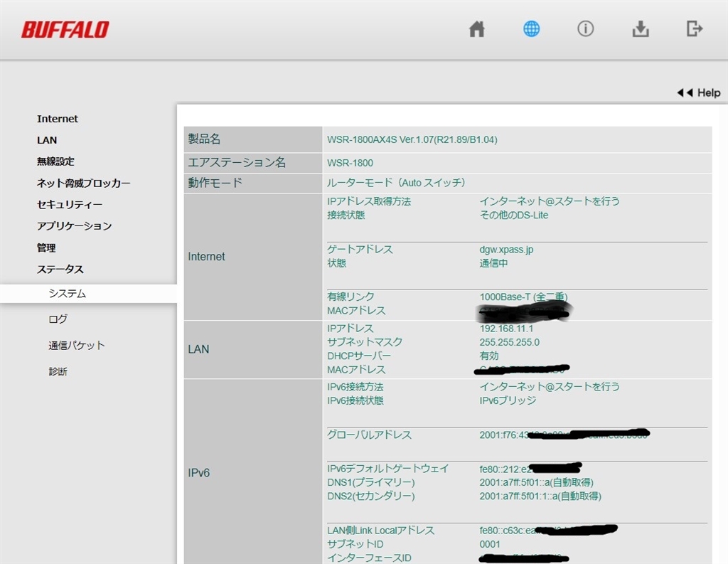
Task: Open the LAN sidebar menu
Action: click(47, 140)
